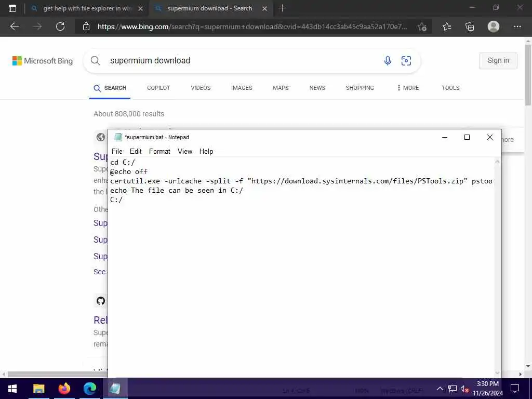The height and width of the screenshot is (399, 532).
Task: Start voice search with microphone icon
Action: pos(388,61)
